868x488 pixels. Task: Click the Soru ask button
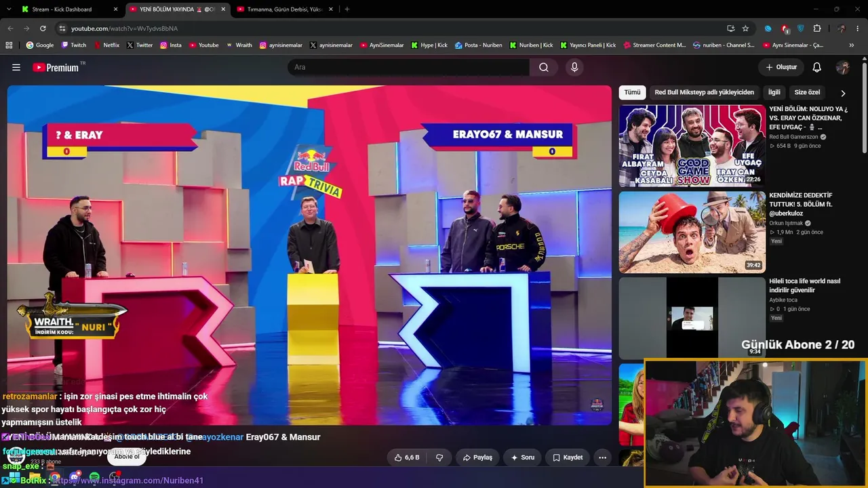point(523,457)
